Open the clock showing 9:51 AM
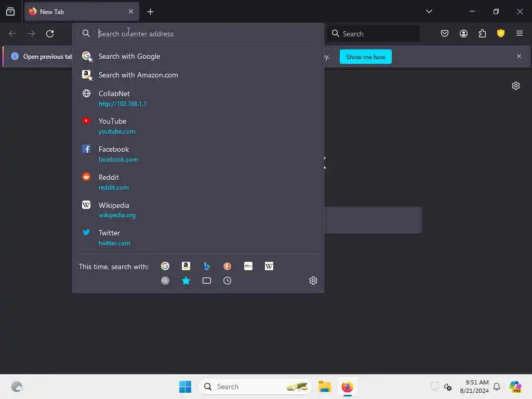Image resolution: width=532 pixels, height=399 pixels. (x=474, y=387)
